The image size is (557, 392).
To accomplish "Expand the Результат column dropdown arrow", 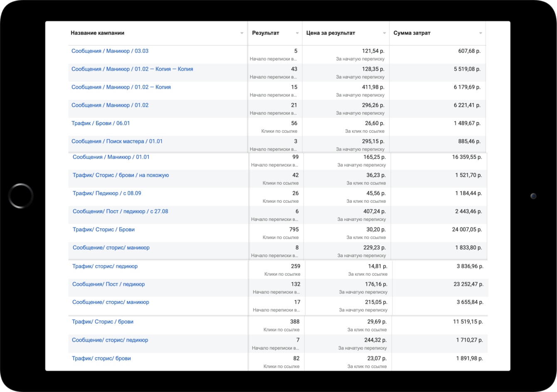I will point(297,33).
